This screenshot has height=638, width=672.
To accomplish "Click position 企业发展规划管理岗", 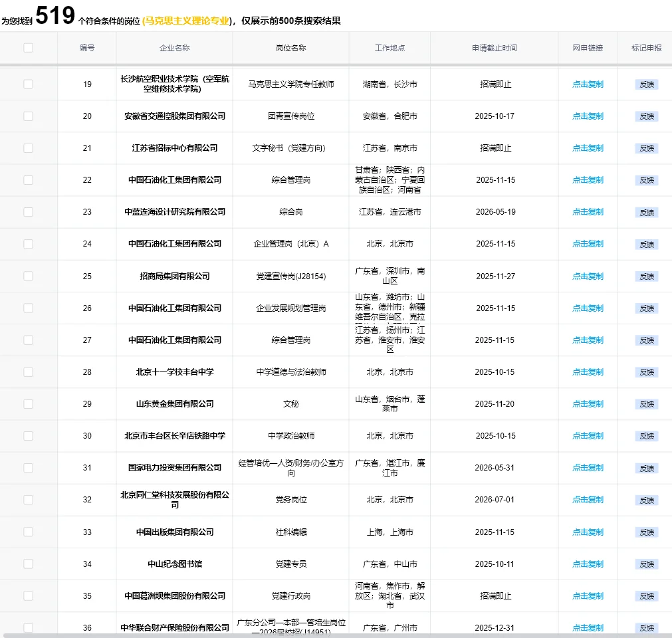I will pyautogui.click(x=291, y=308).
